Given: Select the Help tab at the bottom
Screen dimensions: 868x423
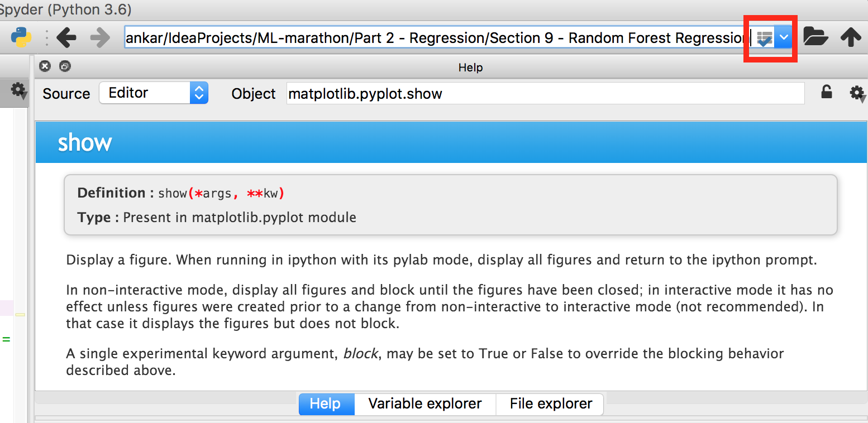Looking at the screenshot, I should click(326, 403).
